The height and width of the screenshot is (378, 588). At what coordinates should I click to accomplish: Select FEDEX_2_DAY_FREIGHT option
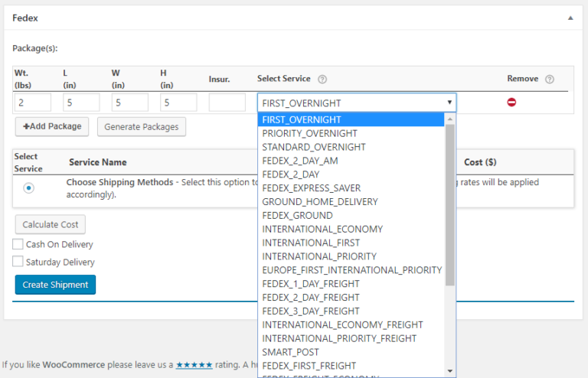[x=351, y=298]
